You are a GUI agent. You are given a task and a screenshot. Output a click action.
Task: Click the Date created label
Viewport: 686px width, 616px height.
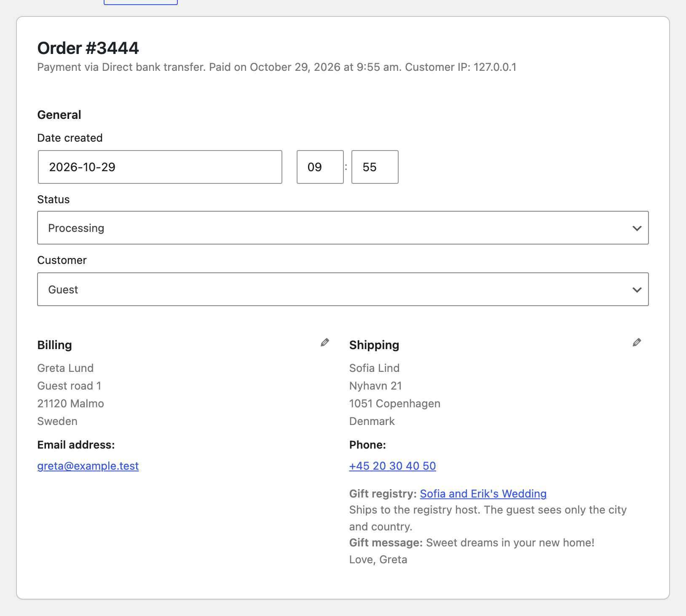tap(70, 138)
